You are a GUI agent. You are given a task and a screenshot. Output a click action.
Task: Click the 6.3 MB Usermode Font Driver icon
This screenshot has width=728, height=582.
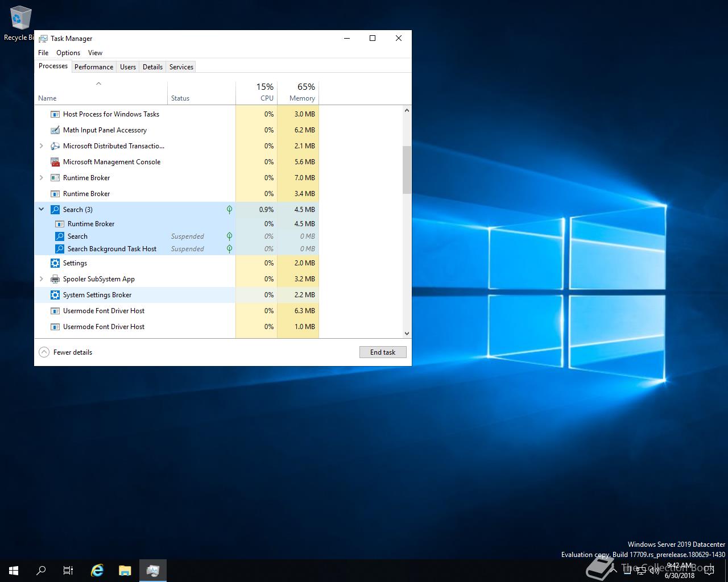pyautogui.click(x=55, y=311)
